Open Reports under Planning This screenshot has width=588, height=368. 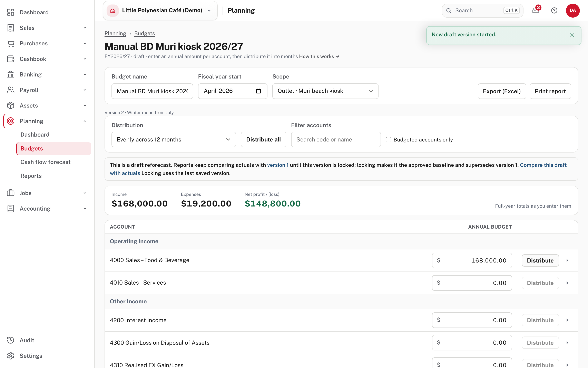31,176
